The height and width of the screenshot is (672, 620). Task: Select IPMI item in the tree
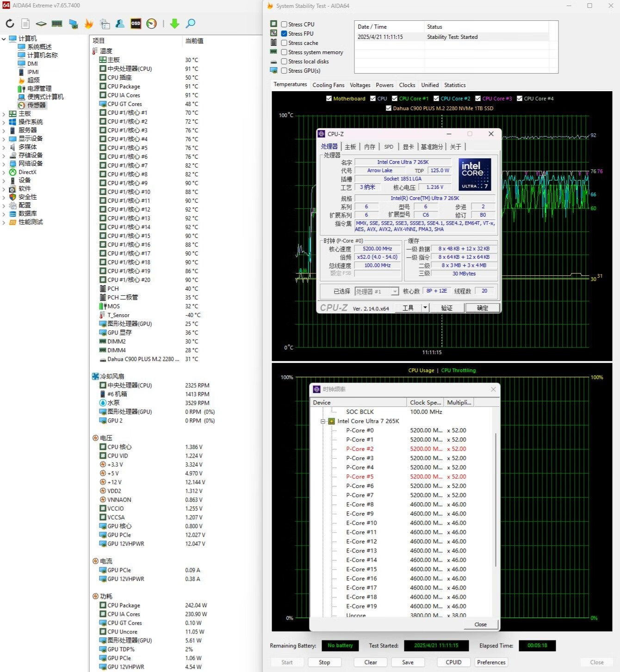pos(33,72)
